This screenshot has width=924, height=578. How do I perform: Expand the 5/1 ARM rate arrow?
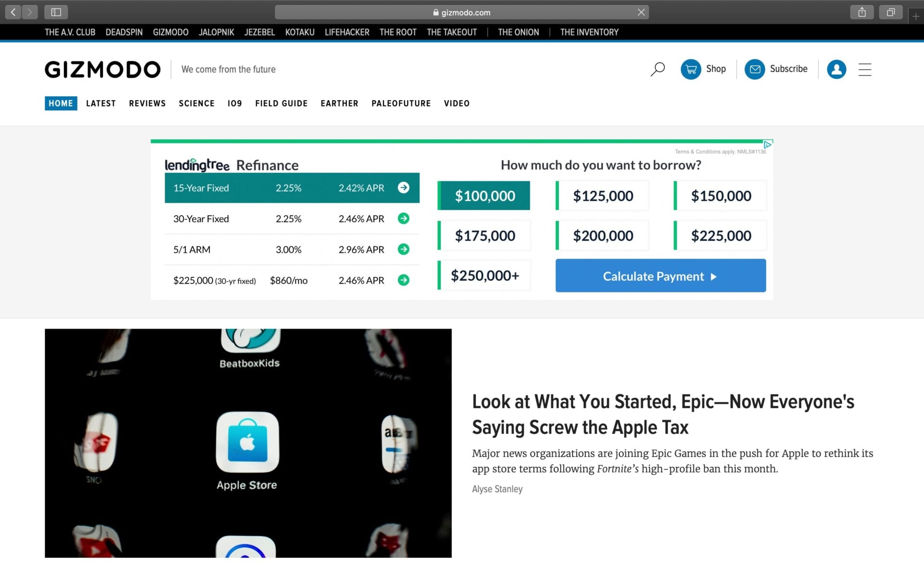[x=404, y=250]
